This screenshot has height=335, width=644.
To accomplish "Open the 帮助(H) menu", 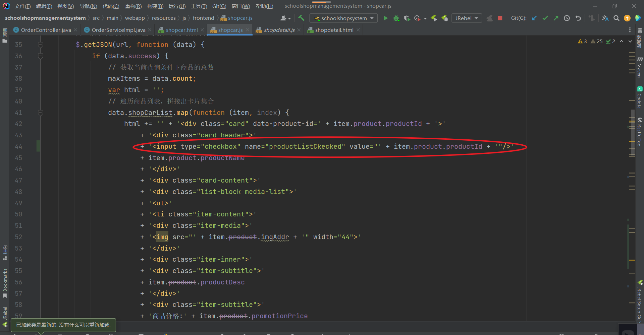I will tap(264, 6).
